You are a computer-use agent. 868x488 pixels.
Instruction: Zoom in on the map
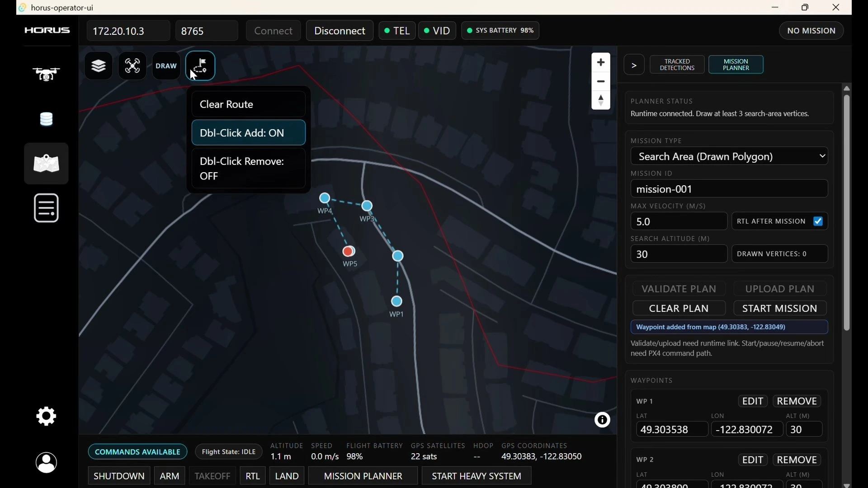601,62
